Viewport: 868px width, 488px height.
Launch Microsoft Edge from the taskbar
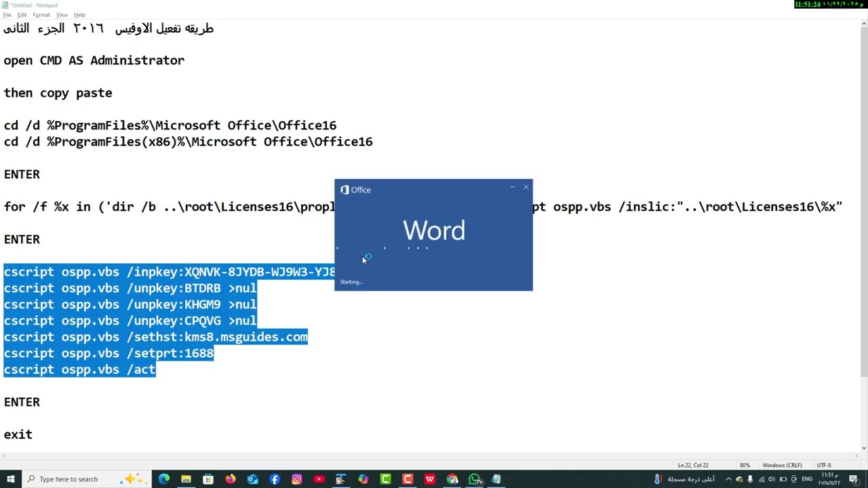(x=164, y=479)
